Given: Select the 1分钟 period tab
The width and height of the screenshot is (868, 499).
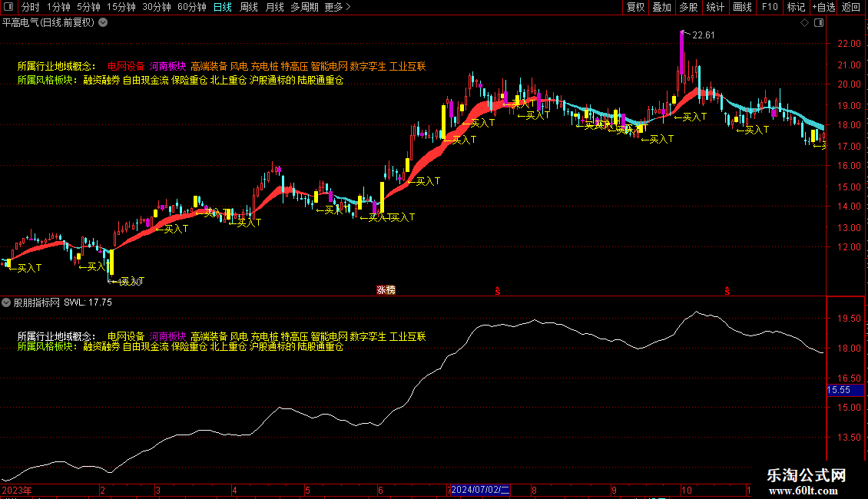Looking at the screenshot, I should (x=58, y=7).
